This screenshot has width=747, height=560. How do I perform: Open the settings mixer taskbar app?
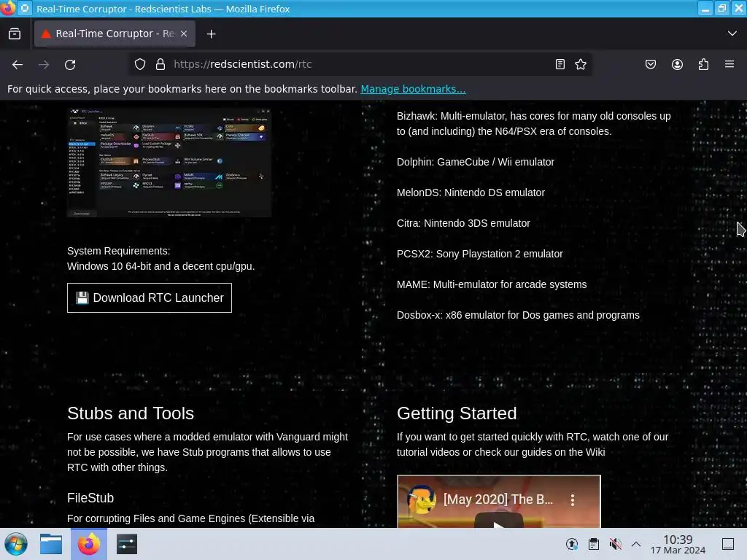[x=127, y=544]
